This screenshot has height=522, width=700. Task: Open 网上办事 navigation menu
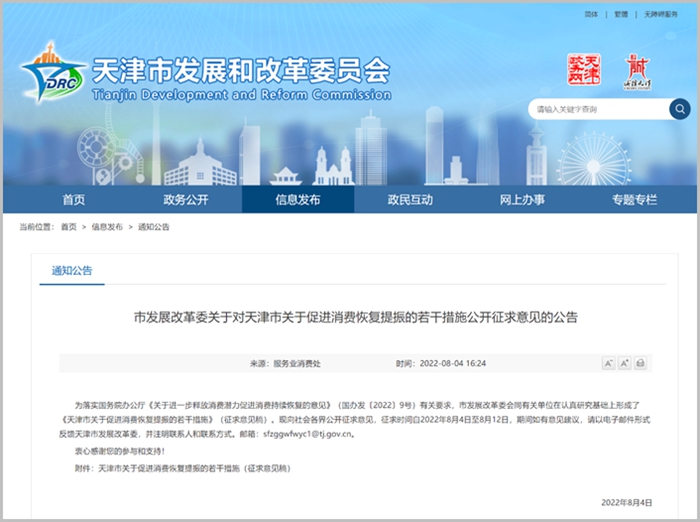pos(522,200)
